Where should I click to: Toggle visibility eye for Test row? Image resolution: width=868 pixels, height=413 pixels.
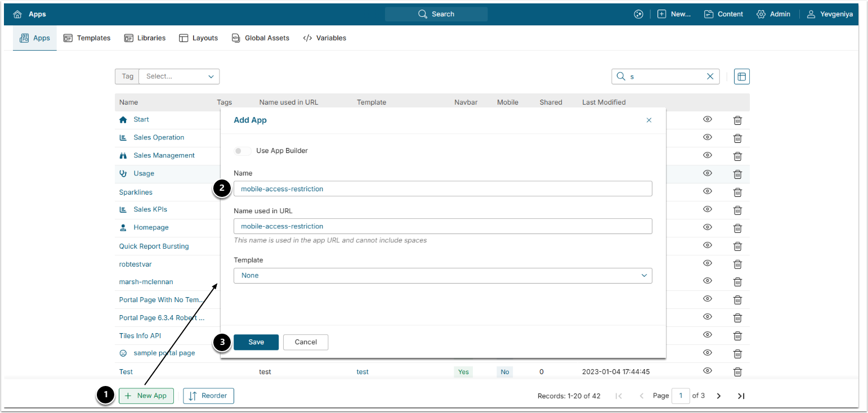click(x=708, y=371)
